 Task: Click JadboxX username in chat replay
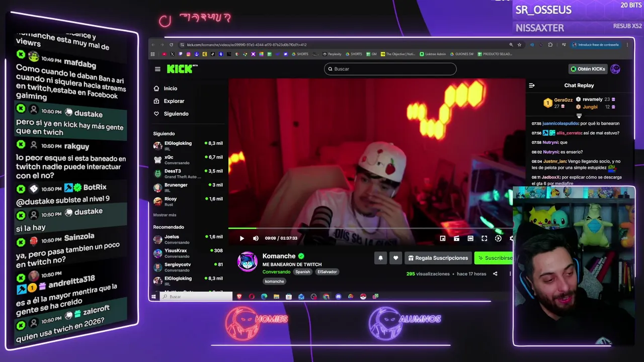point(551,177)
